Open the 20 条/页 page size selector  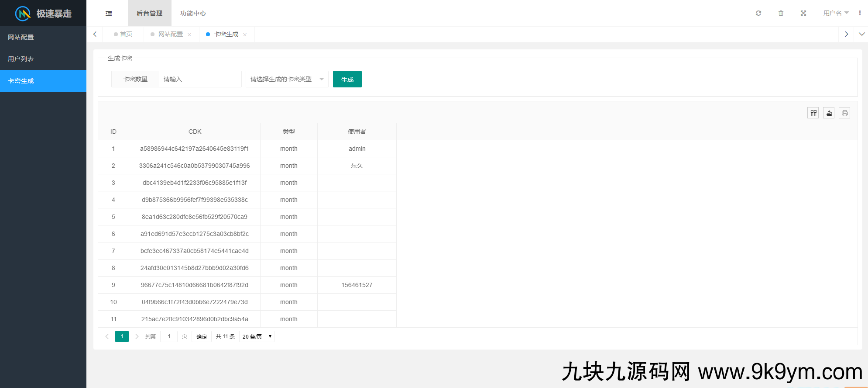pos(257,336)
